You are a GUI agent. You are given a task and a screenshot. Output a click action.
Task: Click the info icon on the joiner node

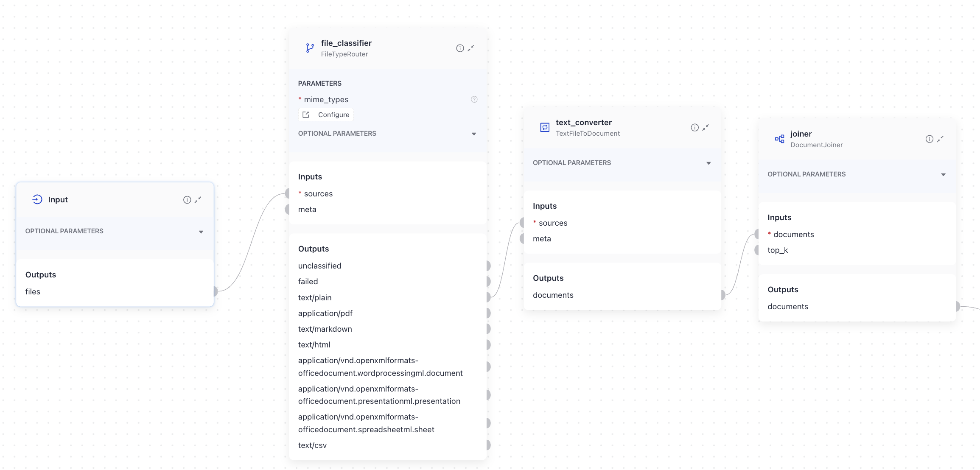(x=929, y=139)
